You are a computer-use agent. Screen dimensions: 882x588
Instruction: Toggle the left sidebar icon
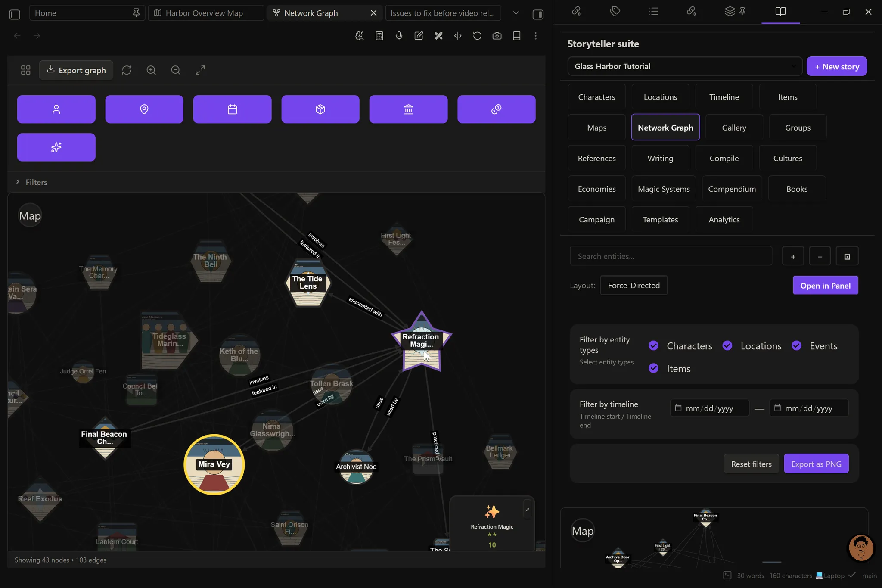point(15,14)
